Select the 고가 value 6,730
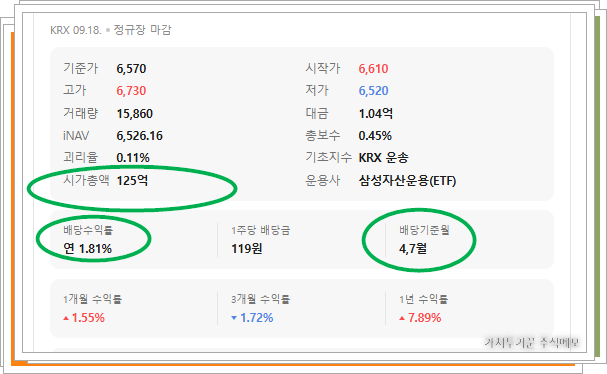The width and height of the screenshot is (607, 374). 131,91
